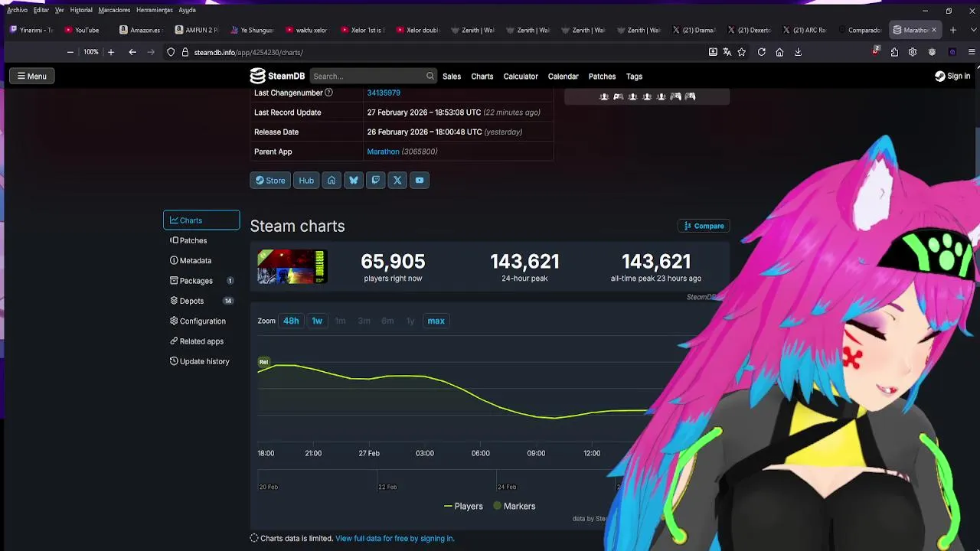Click the browser reload icon
This screenshot has width=980, height=551.
(762, 52)
